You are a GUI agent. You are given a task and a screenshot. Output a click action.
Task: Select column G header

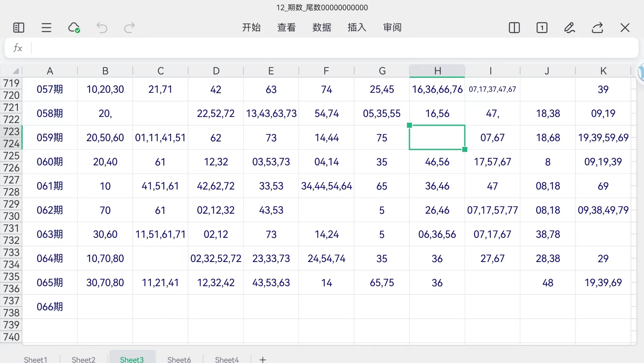tap(382, 71)
